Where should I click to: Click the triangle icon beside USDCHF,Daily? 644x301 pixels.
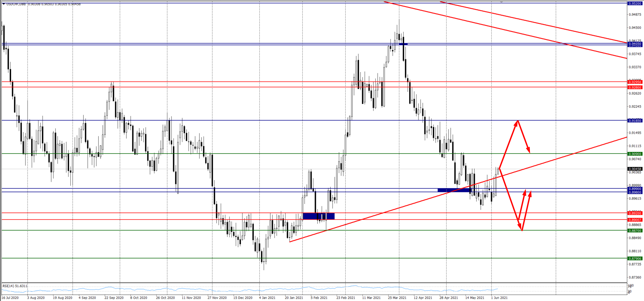(x=4, y=4)
